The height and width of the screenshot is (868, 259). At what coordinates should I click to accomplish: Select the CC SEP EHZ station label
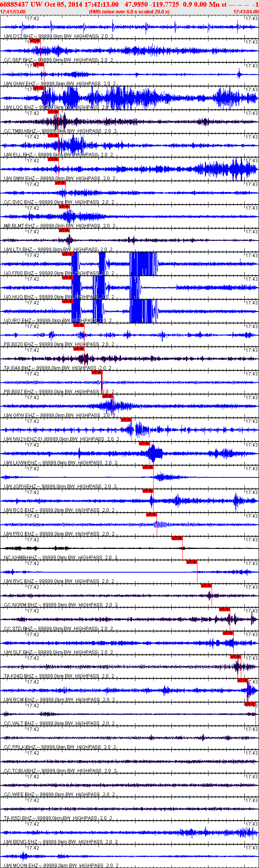tap(18, 60)
